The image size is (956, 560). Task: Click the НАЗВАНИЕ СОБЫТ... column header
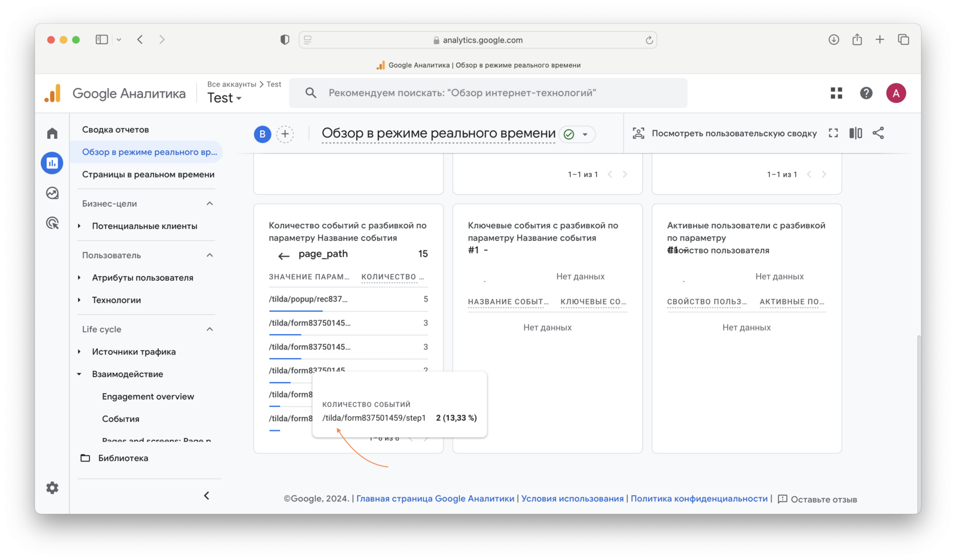[508, 302]
